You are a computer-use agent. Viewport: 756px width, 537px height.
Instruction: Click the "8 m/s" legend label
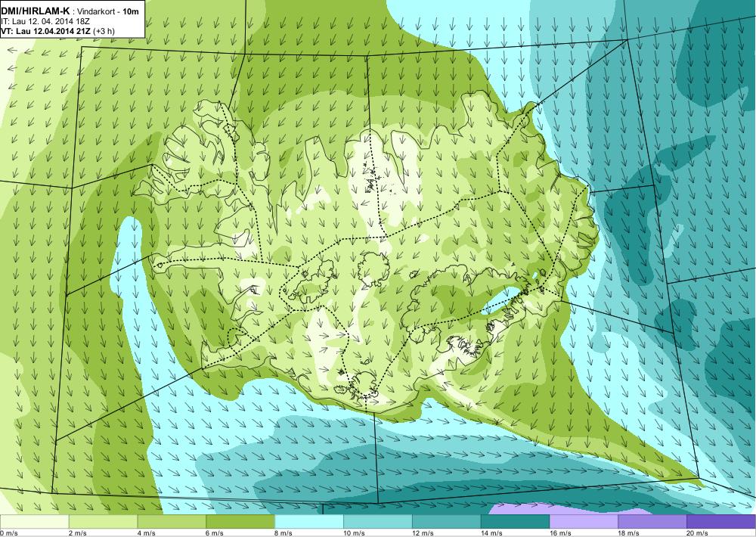point(283,533)
